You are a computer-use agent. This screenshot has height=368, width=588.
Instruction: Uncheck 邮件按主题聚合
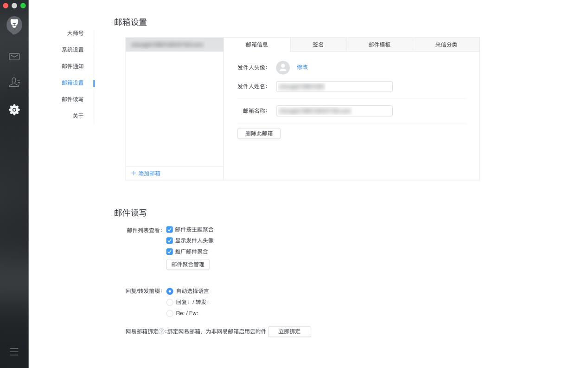170,229
